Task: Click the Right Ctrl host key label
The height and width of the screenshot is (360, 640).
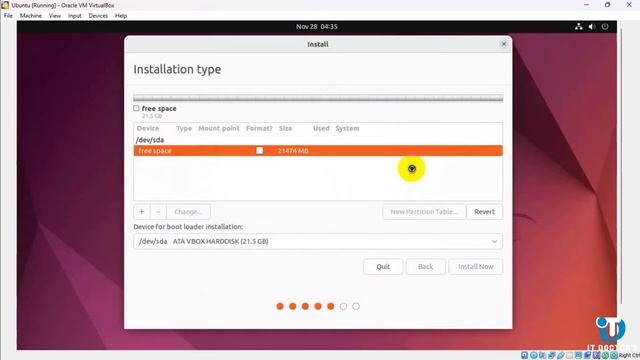Action: pos(629,356)
